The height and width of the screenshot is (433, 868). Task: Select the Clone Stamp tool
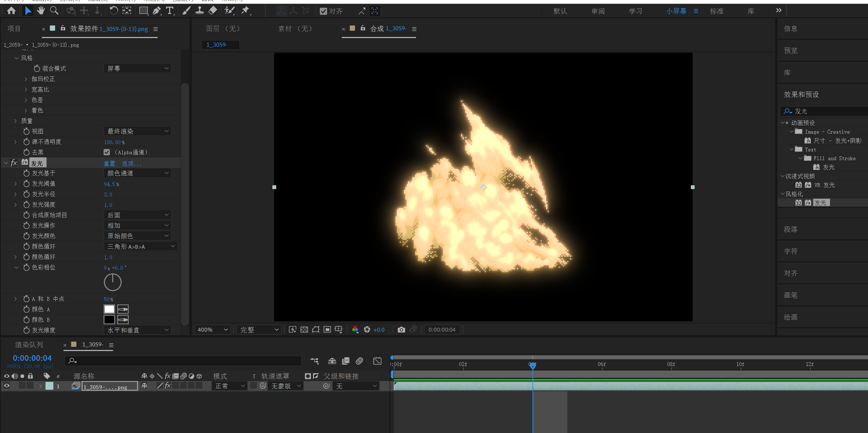tap(199, 11)
